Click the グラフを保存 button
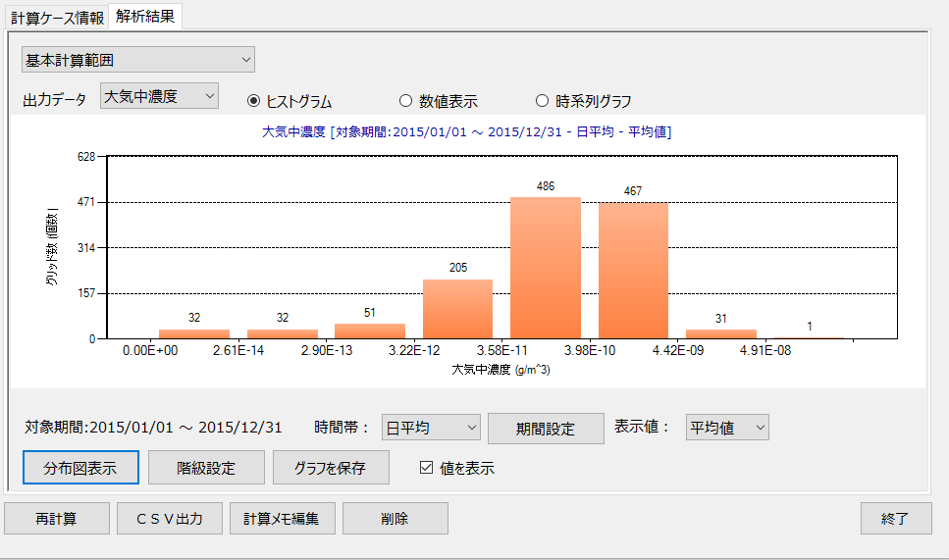 331,468
